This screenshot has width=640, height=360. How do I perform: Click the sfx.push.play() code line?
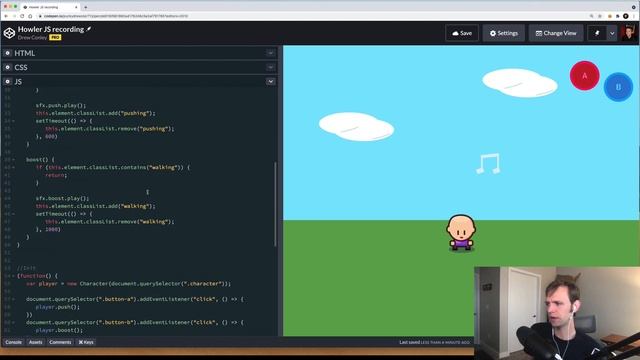(x=60, y=105)
